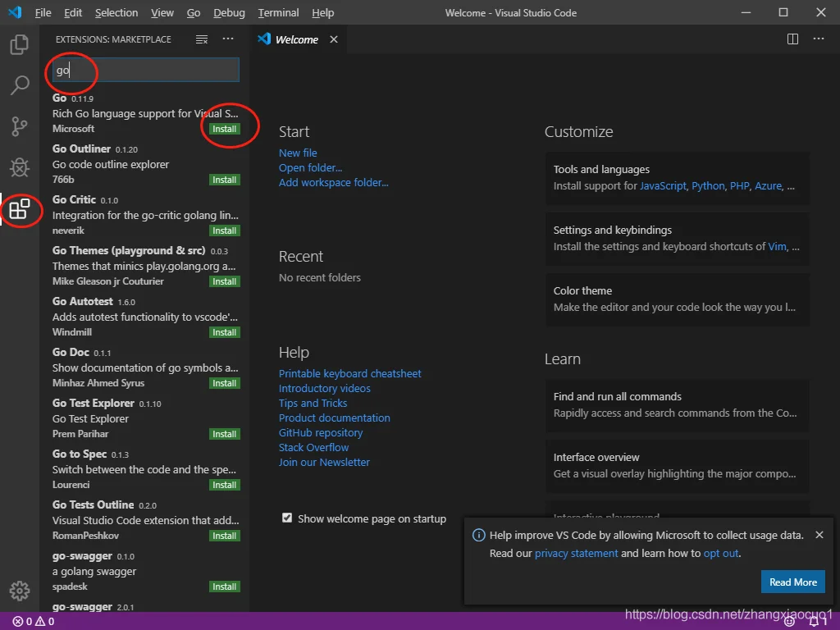This screenshot has width=840, height=630.
Task: Open the Stack Overflow link
Action: tap(313, 447)
